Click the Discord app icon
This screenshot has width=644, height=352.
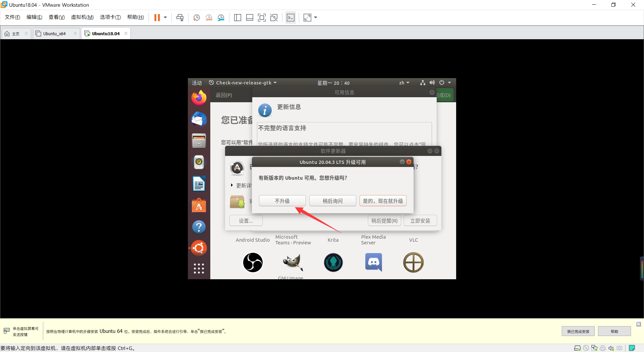tap(373, 262)
